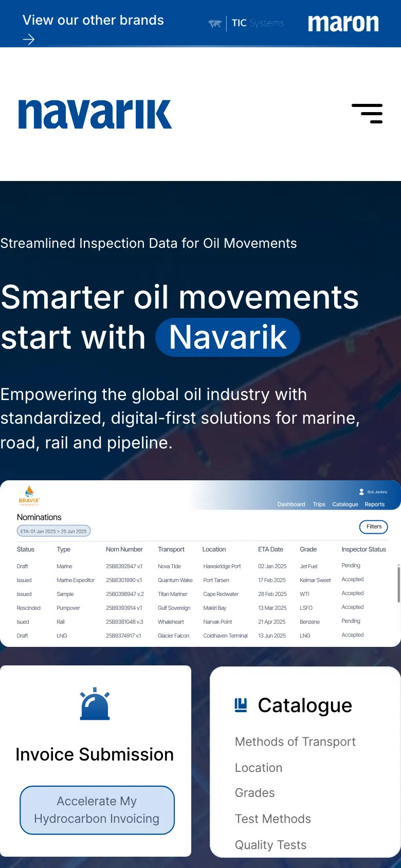Click the Benzene grade cell

pyautogui.click(x=309, y=622)
